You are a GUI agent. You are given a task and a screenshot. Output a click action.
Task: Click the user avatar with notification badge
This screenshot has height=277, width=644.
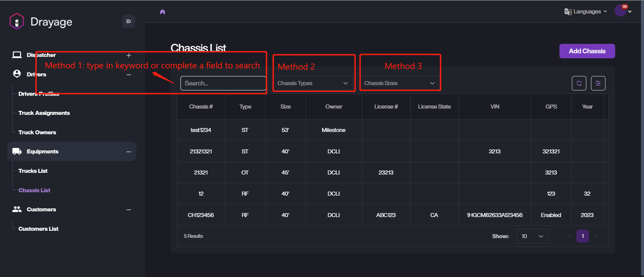click(621, 11)
